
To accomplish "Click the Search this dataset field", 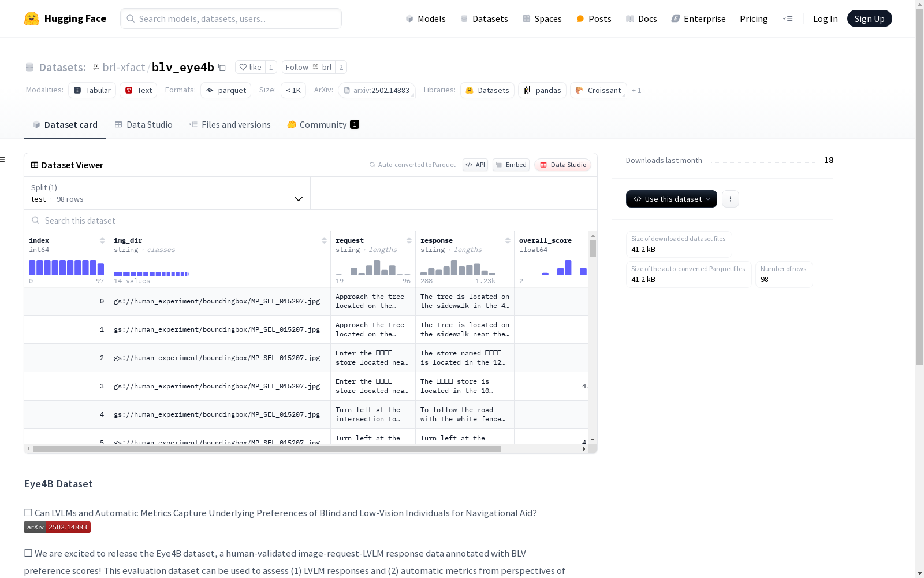I will (x=311, y=221).
